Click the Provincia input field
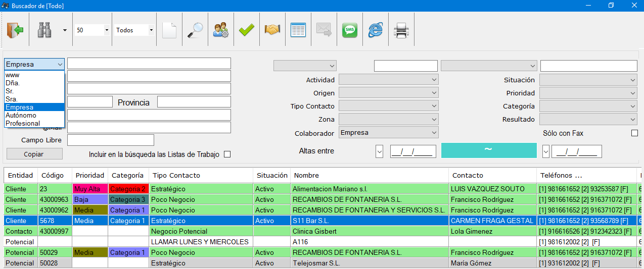 tap(194, 102)
